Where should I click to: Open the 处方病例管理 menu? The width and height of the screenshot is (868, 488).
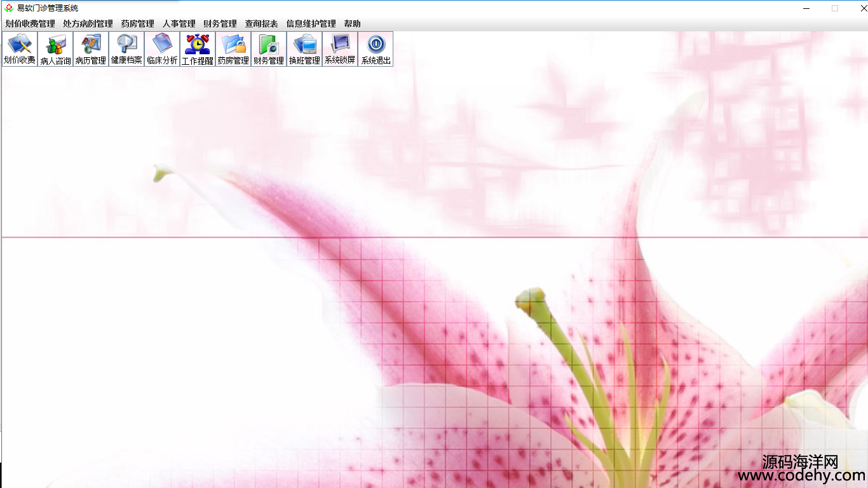(x=88, y=24)
